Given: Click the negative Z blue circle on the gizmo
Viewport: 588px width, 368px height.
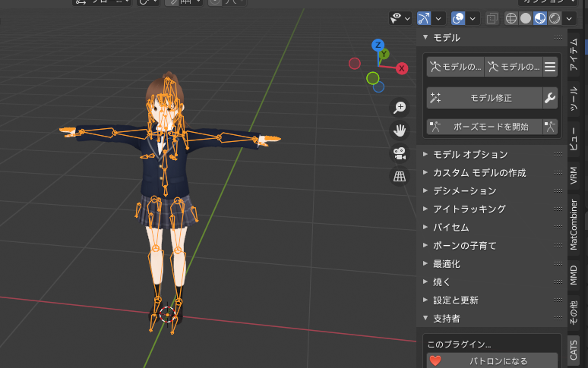Looking at the screenshot, I should [x=379, y=86].
